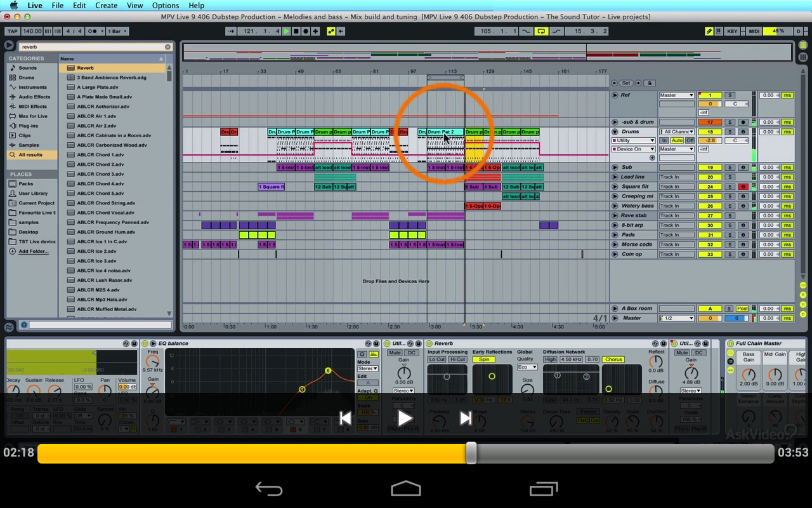This screenshot has width=812, height=508.
Task: Open the Max for Live category
Action: pos(33,116)
